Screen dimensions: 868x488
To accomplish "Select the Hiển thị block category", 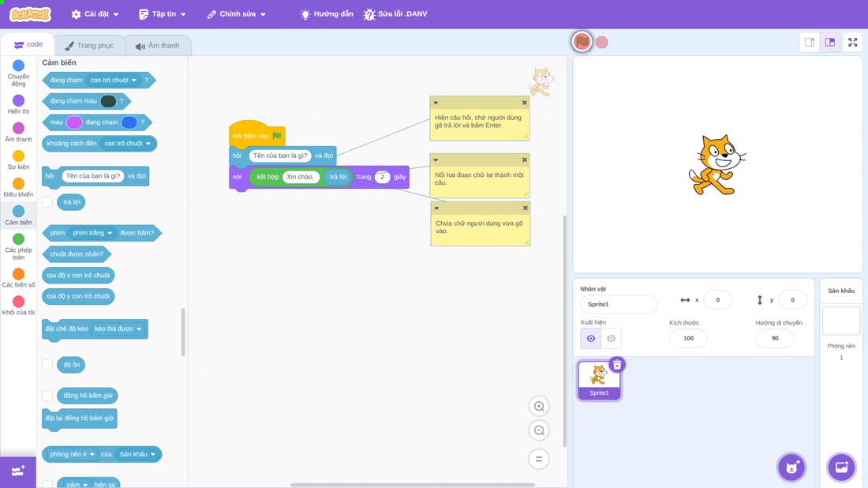I will click(x=18, y=104).
